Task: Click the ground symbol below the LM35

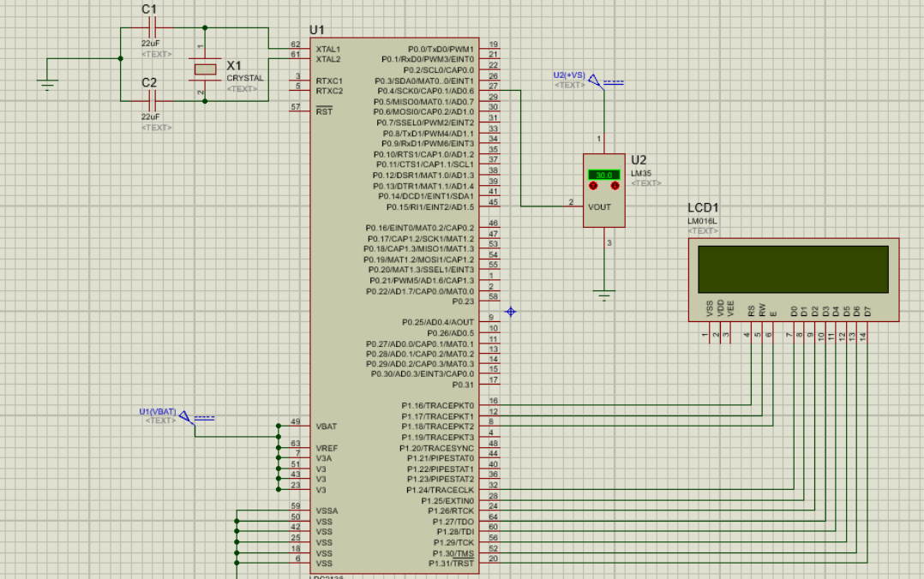Action: (604, 291)
